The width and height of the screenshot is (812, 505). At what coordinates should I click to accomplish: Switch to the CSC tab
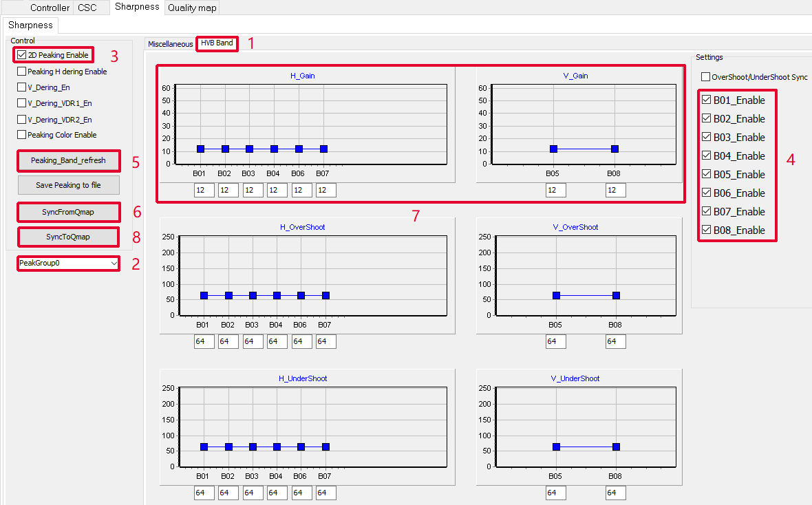[x=87, y=8]
